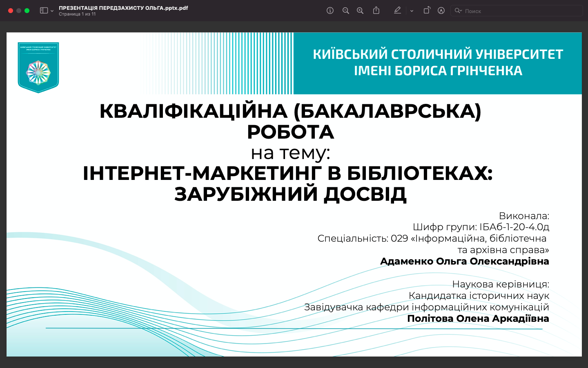The width and height of the screenshot is (588, 368).
Task: Click the university shield logo on slide
Action: point(38,67)
